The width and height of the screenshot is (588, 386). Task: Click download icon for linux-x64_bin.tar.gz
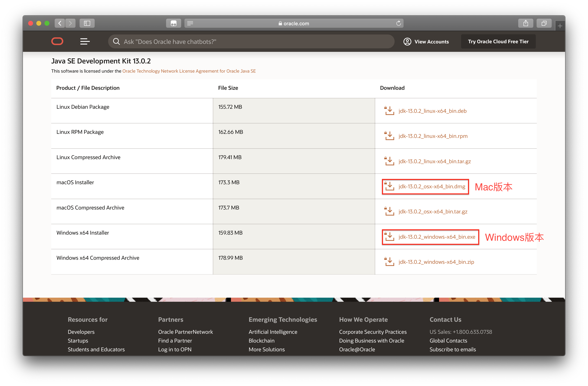coord(389,161)
